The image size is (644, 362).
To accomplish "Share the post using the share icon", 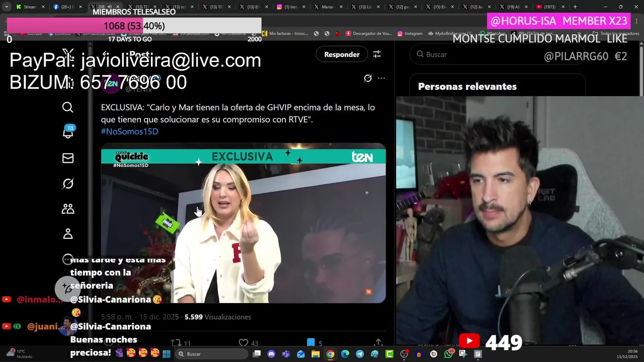I will (x=378, y=343).
